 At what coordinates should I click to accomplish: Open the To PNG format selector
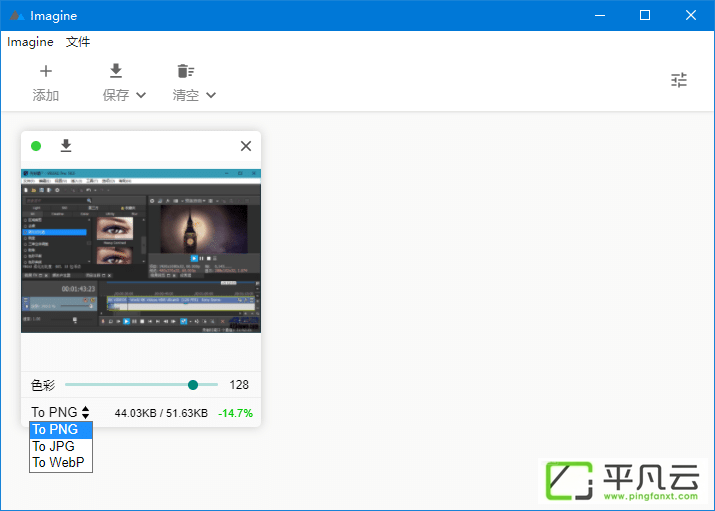(60, 413)
